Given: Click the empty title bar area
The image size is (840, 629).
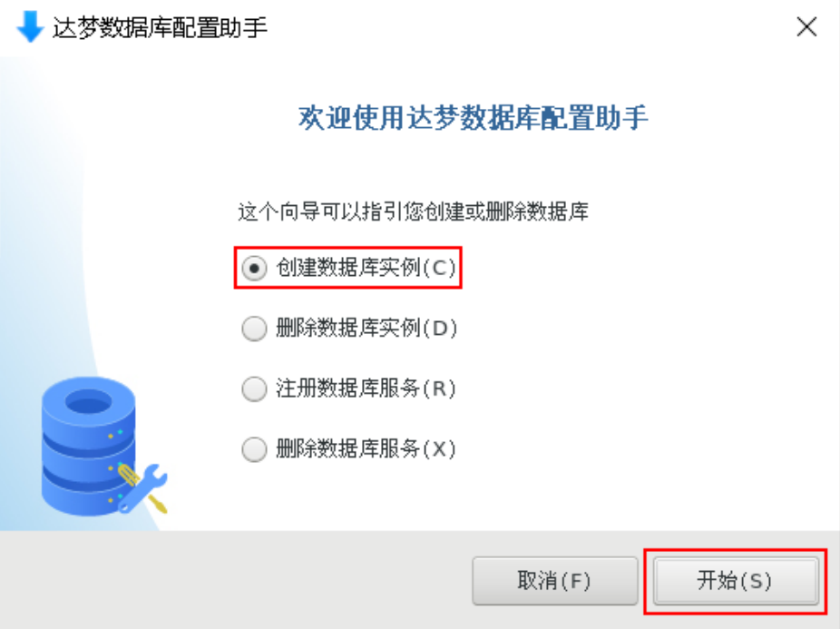Looking at the screenshot, I should (531, 27).
